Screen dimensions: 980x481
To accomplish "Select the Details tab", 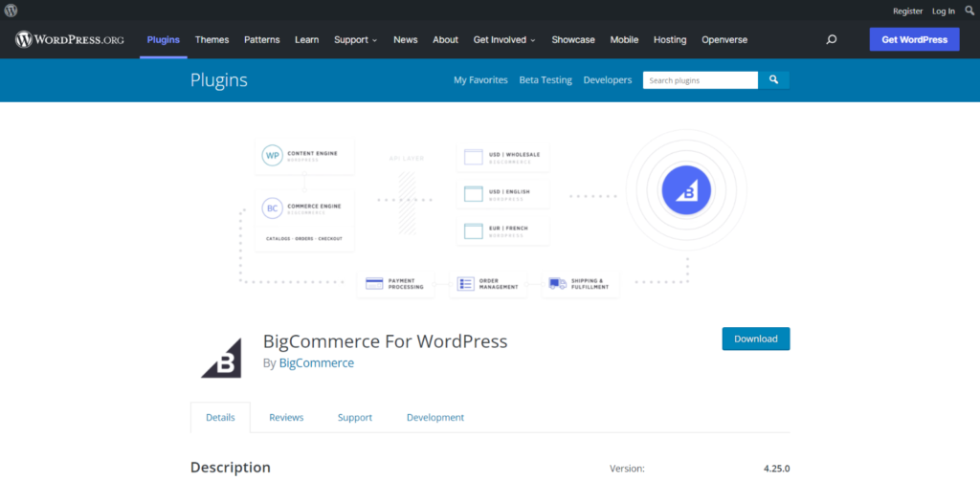I will coord(221,417).
